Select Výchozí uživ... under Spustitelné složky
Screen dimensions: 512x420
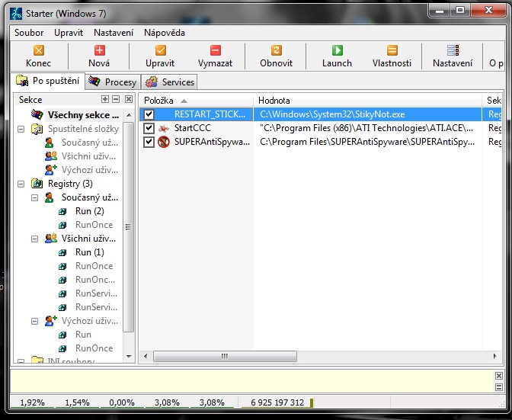tap(90, 170)
